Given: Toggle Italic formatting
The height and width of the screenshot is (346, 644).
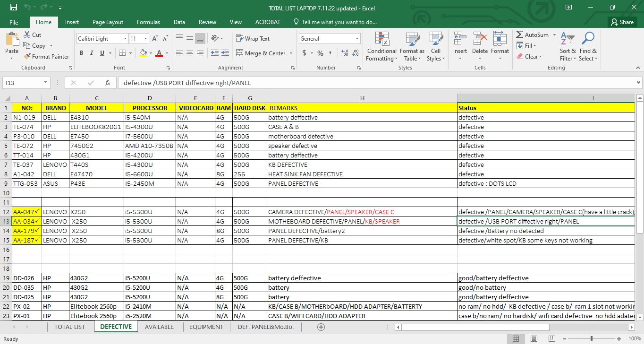Looking at the screenshot, I should 92,53.
